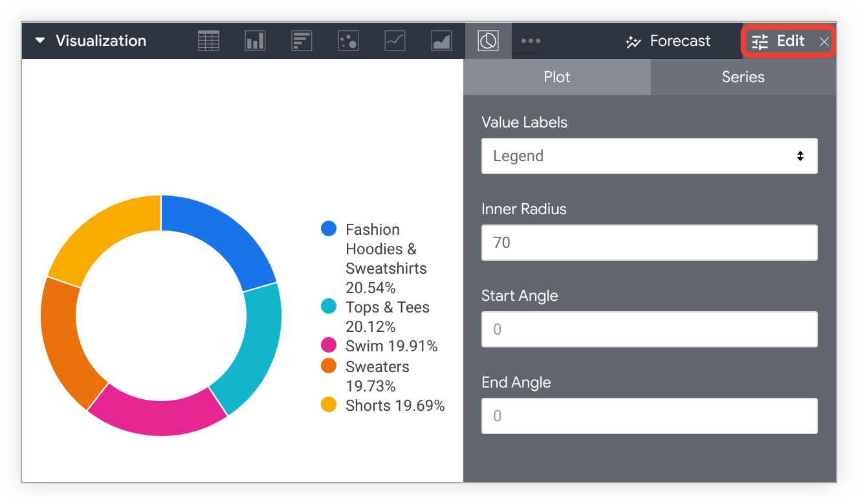The width and height of the screenshot is (858, 504).
Task: Select the pie chart visualization icon
Action: pos(488,40)
